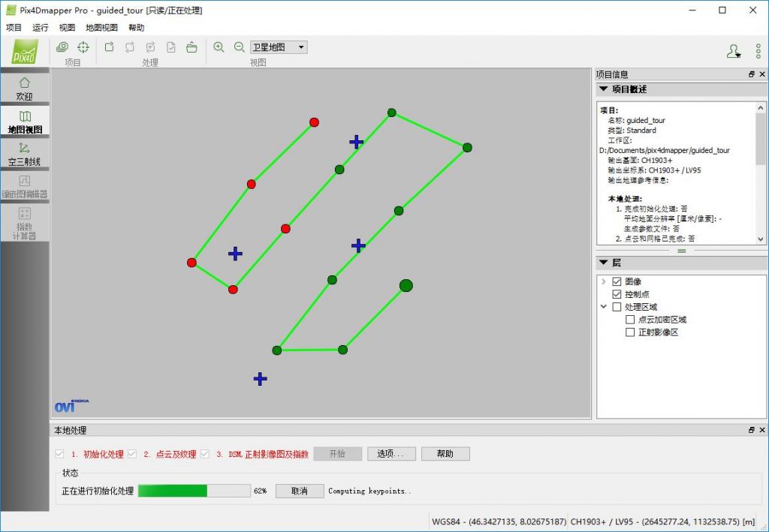
Task: Toggle step 2 点云及纹理 checkbox
Action: click(x=132, y=454)
